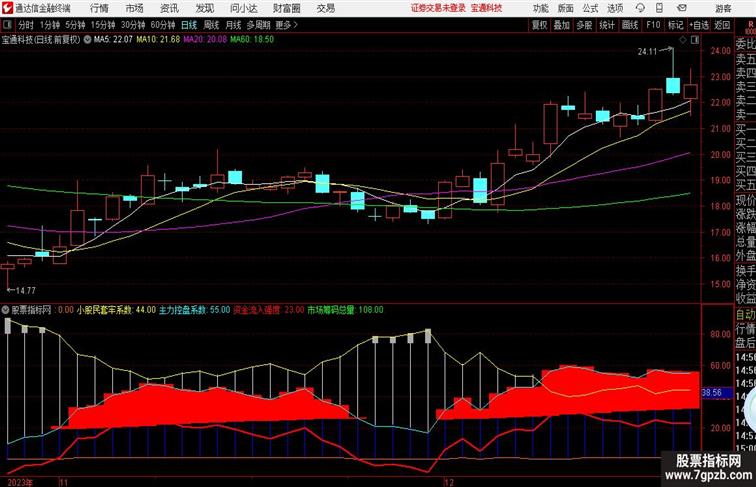Expand the 更多 > timeframe list
Screen dimensions: 756x487
(x=286, y=25)
